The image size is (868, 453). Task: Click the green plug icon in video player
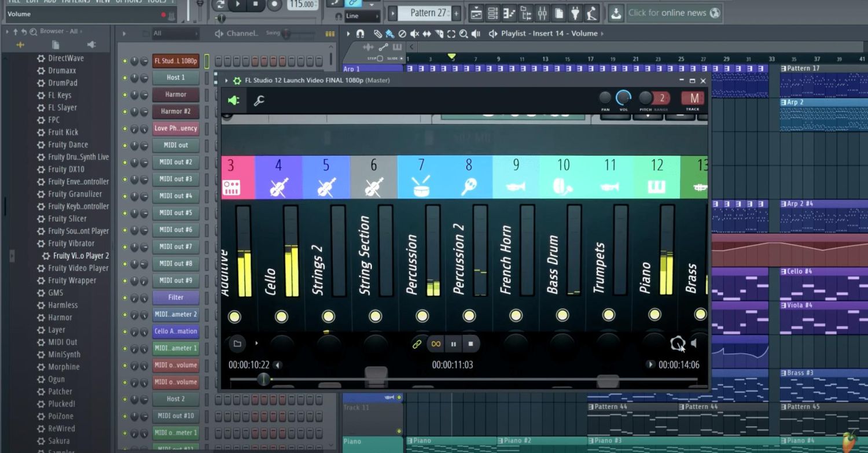coord(233,101)
